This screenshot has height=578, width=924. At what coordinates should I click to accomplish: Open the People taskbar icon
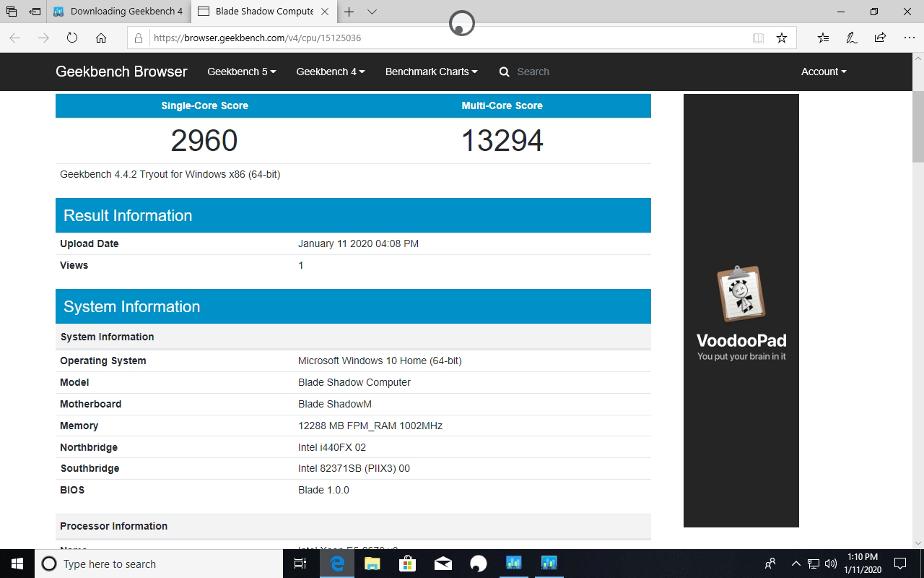[770, 564]
